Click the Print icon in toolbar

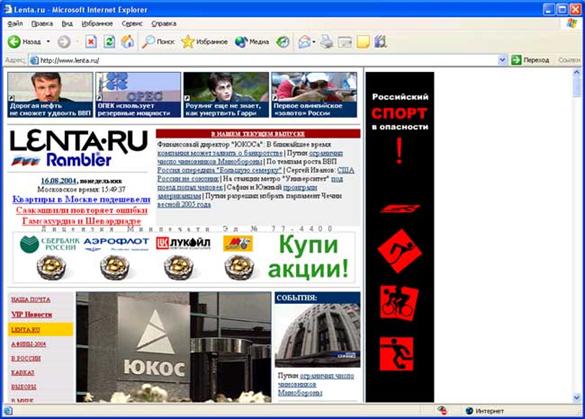[326, 42]
